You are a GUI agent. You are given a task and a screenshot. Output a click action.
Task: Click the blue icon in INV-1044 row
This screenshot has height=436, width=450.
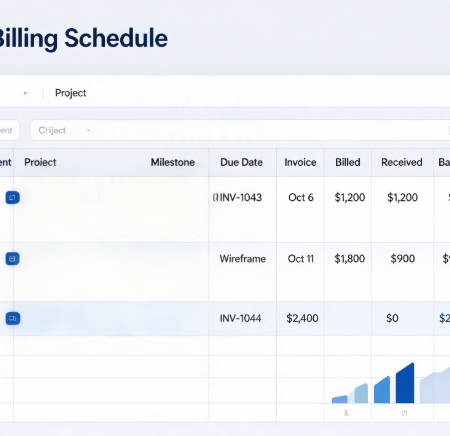[13, 318]
